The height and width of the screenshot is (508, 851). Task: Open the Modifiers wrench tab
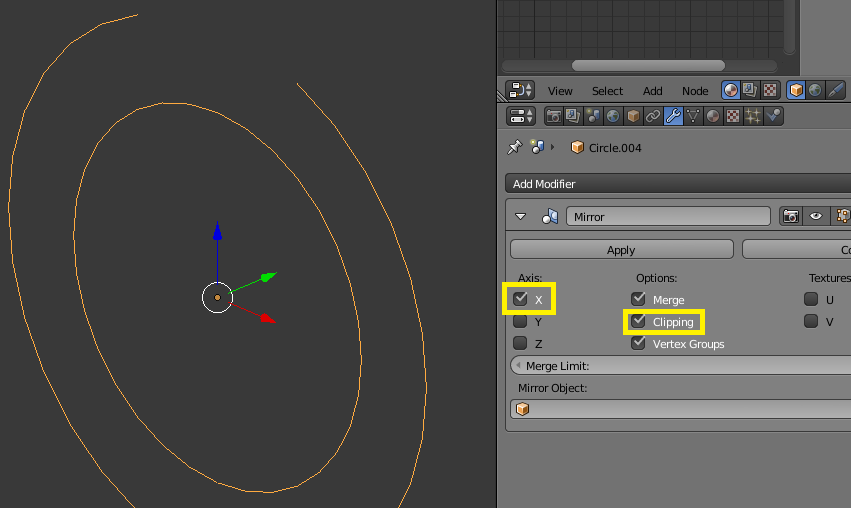[673, 116]
